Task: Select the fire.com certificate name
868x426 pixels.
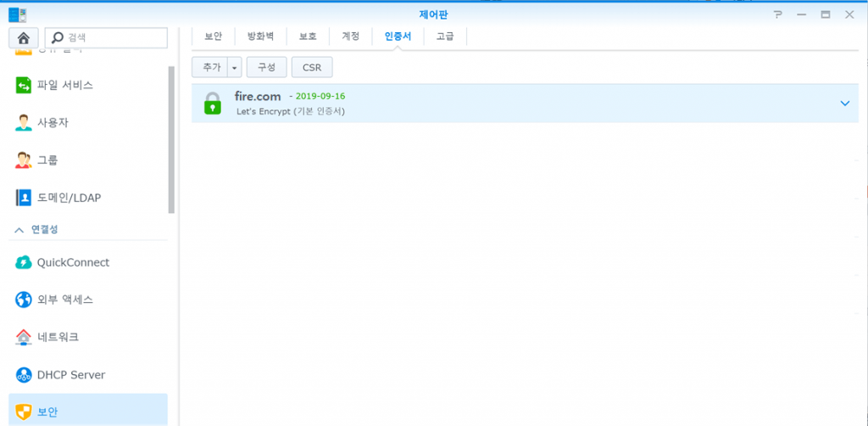Action: (x=258, y=97)
